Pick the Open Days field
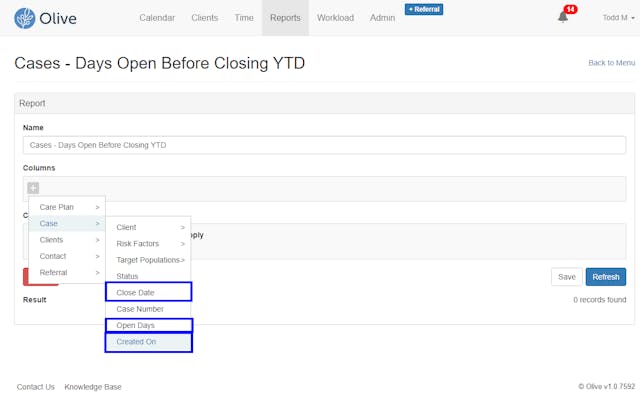The image size is (640, 413). pyautogui.click(x=149, y=325)
